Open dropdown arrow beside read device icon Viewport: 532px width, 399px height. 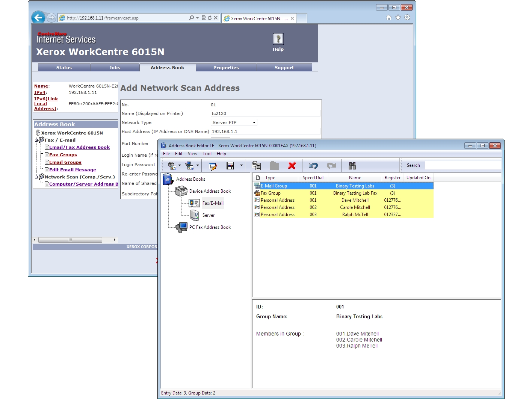click(x=180, y=166)
